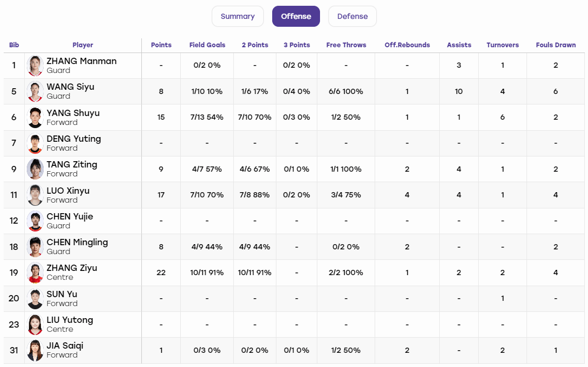Click the Bib column header

pos(14,45)
